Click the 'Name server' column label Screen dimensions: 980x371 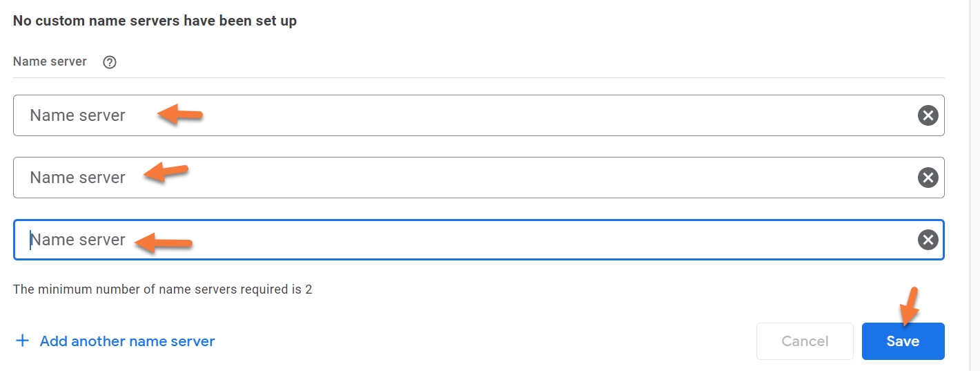point(50,61)
